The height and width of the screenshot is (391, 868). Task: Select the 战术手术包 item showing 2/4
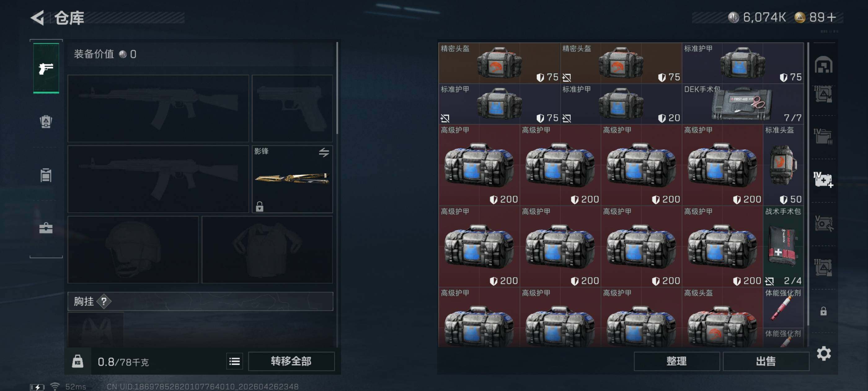pyautogui.click(x=783, y=246)
